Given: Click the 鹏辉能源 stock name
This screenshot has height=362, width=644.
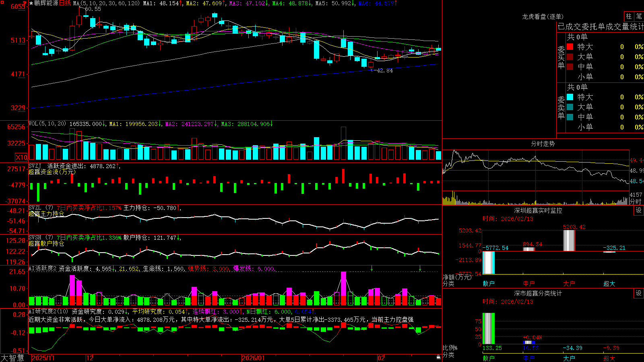Looking at the screenshot, I should (46, 3).
